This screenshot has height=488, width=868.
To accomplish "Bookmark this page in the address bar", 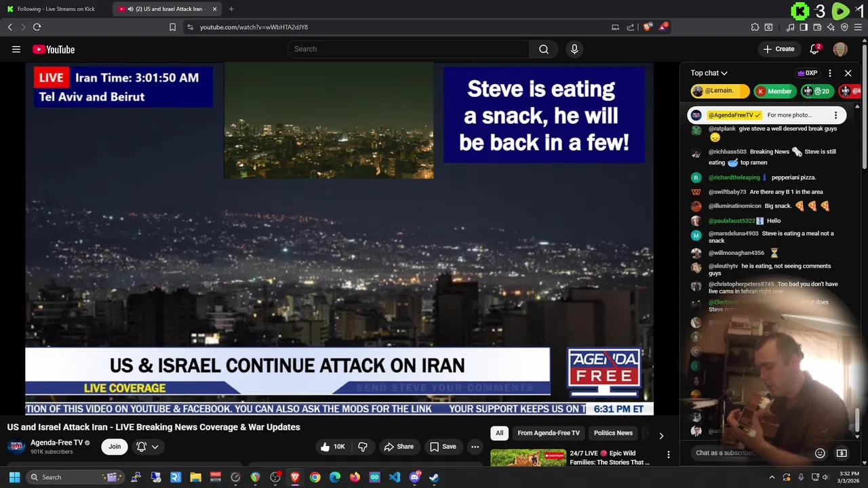I will point(172,27).
